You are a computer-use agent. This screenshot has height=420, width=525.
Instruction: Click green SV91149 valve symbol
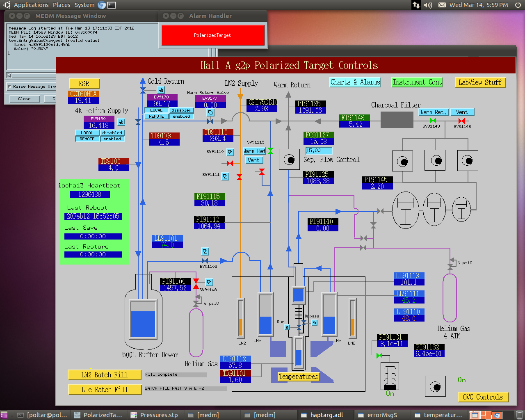(433, 121)
